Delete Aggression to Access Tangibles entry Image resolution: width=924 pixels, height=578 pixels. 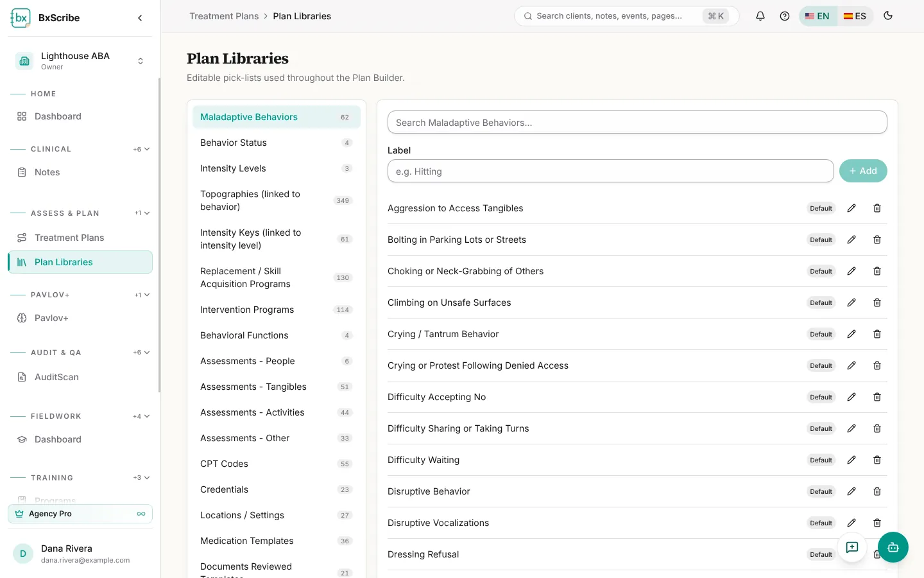pos(877,208)
